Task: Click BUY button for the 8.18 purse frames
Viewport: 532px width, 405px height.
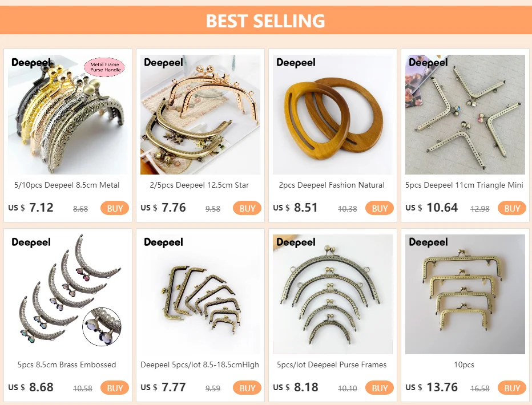Action: click(x=380, y=388)
